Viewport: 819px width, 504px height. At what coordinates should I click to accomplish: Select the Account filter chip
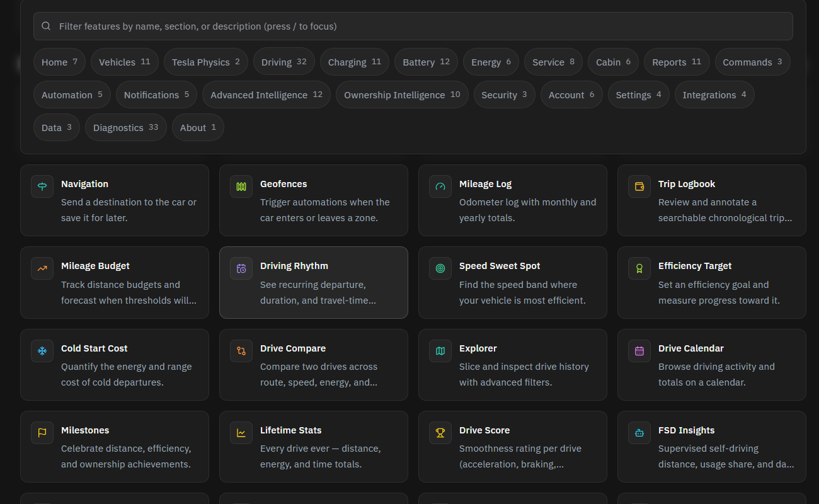pos(571,94)
